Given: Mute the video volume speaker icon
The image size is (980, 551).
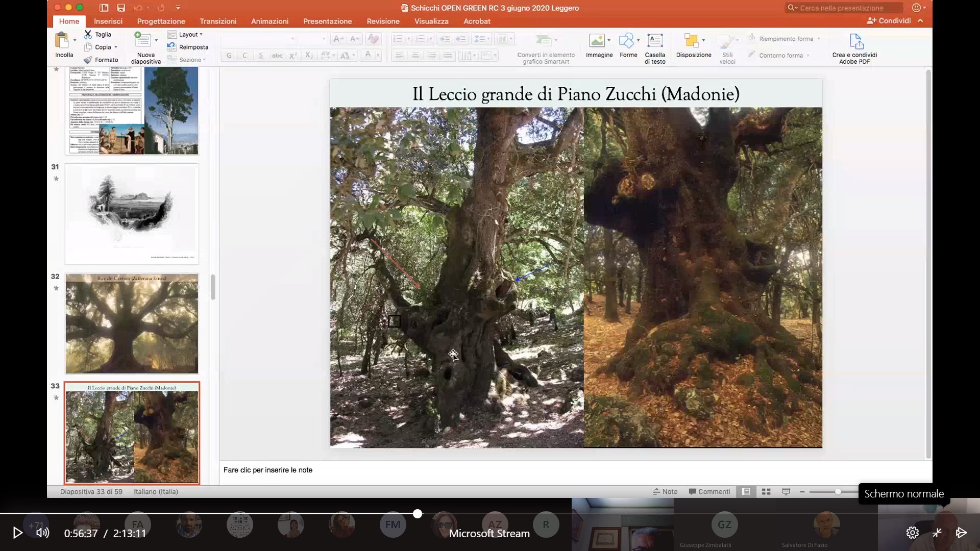Looking at the screenshot, I should [x=43, y=533].
